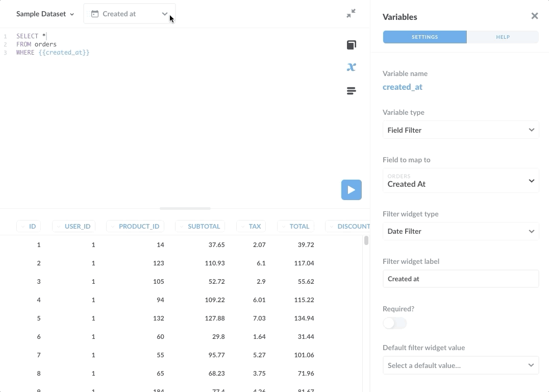Click the results table vertical scrollbar
Viewport: 549px width, 392px height.
366,240
